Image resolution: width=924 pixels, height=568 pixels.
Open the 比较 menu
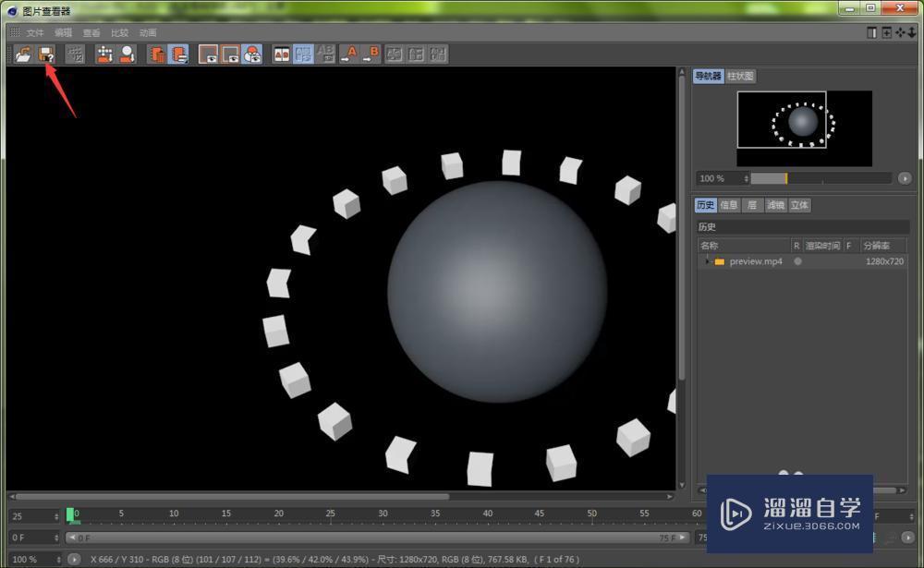point(119,32)
